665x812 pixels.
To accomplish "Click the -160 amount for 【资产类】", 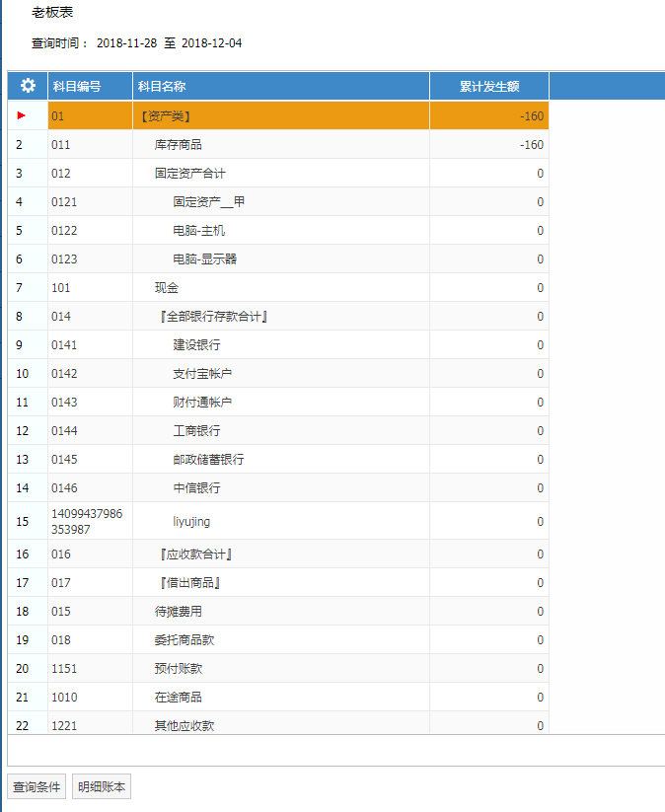I will click(532, 116).
